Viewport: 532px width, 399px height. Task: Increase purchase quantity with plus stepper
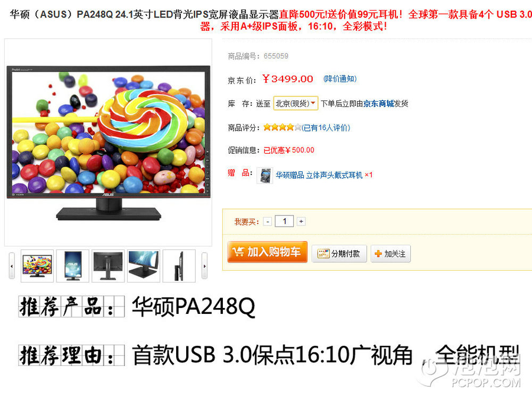pos(301,221)
